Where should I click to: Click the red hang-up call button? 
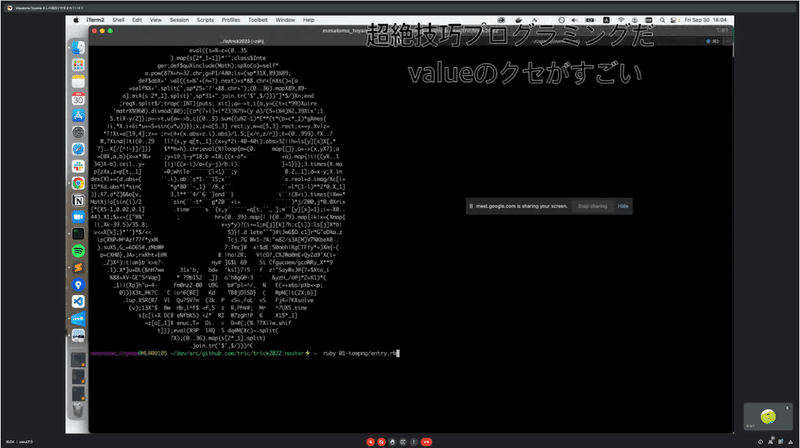[427, 442]
